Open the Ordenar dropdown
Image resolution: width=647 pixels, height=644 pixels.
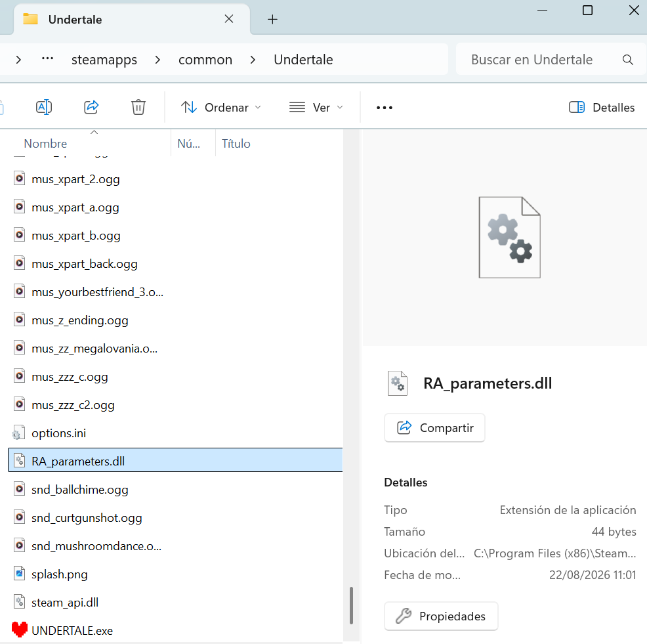click(221, 108)
